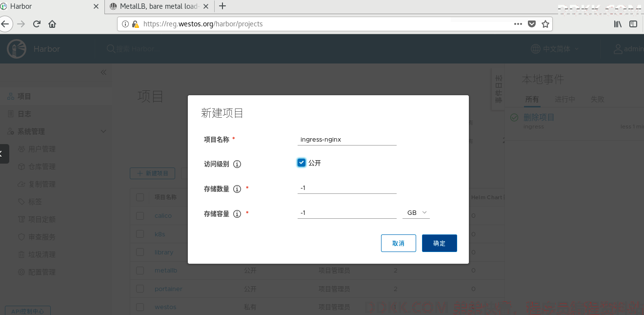The height and width of the screenshot is (315, 644).
Task: Open 复制管理 in the sidebar
Action: point(42,184)
